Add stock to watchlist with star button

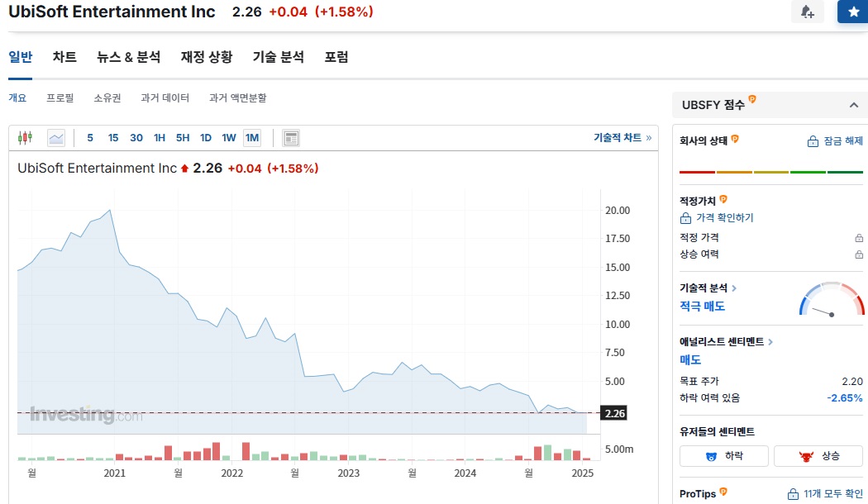(852, 12)
